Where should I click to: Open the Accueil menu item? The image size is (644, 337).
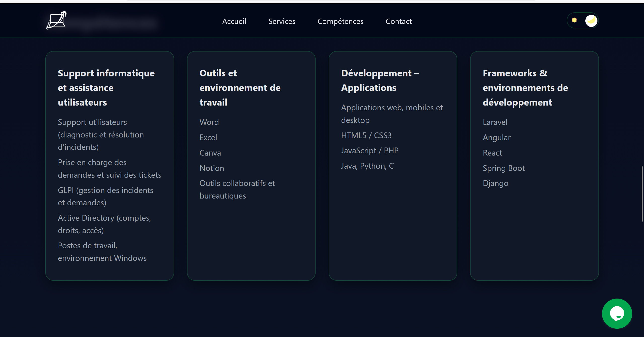click(234, 21)
